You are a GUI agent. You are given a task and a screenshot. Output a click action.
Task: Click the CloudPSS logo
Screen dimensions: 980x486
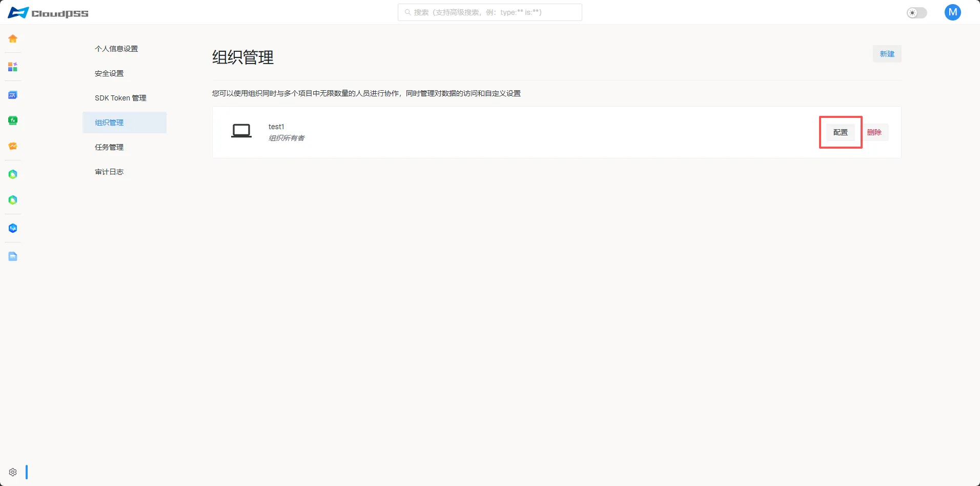coord(48,13)
